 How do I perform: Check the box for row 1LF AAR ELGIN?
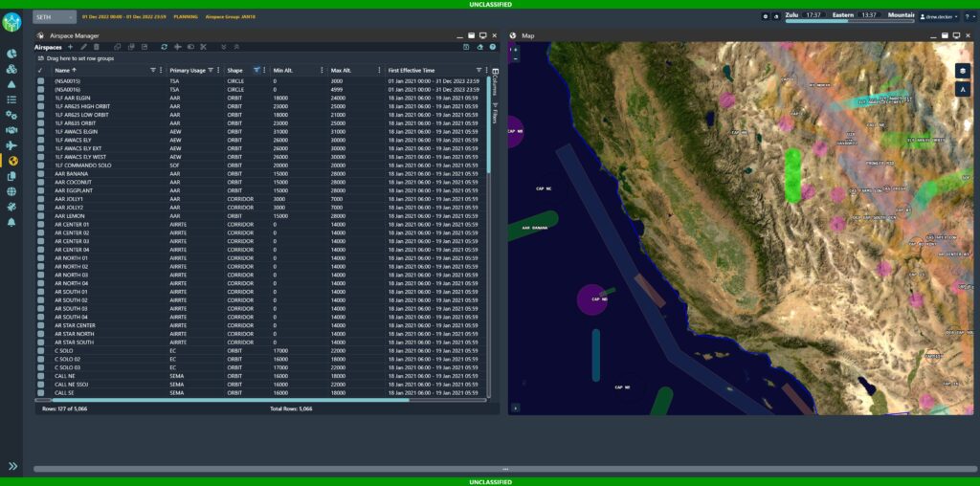40,99
